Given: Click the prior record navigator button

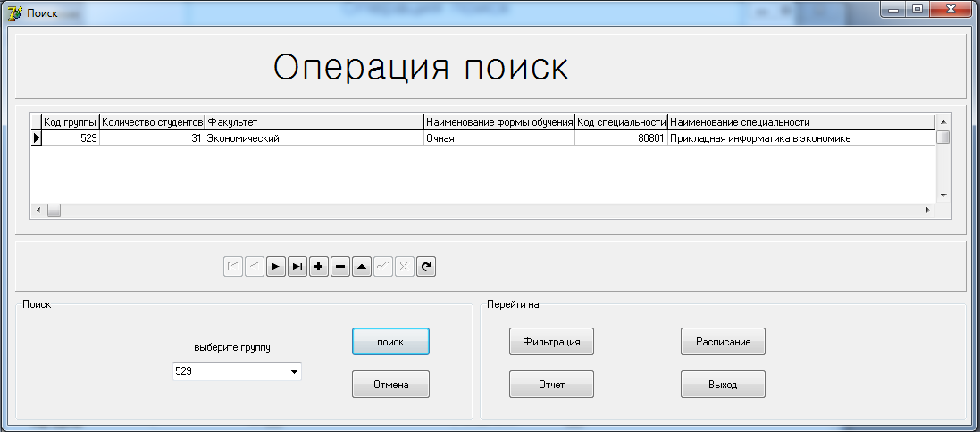Looking at the screenshot, I should coord(255,266).
